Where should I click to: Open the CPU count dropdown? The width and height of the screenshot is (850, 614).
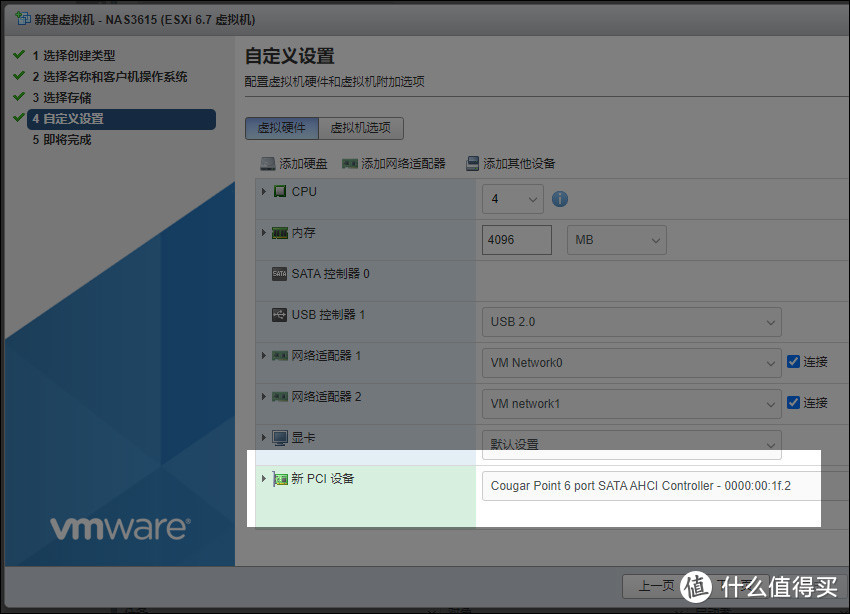pyautogui.click(x=513, y=199)
